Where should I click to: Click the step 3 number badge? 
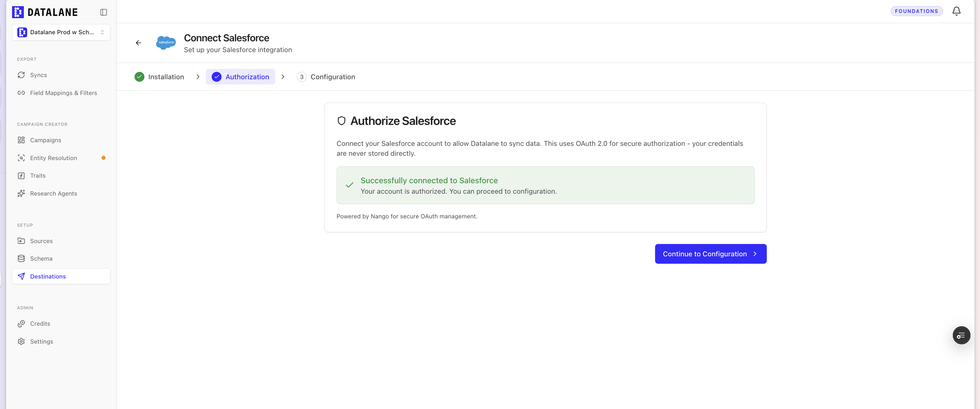(302, 76)
